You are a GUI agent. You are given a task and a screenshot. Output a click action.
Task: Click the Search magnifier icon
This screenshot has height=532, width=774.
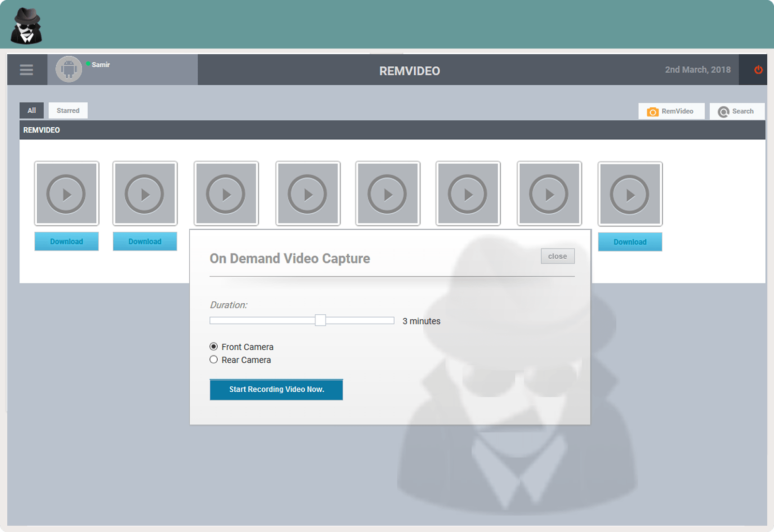pos(723,112)
